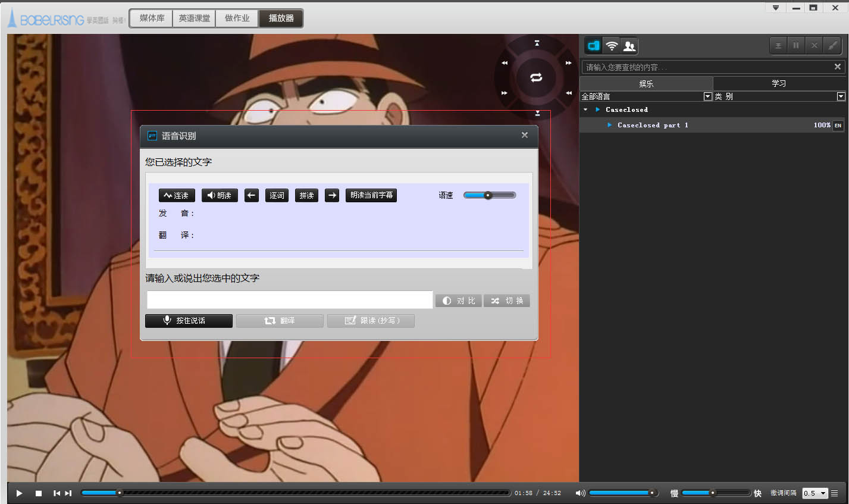The width and height of the screenshot is (849, 504).
Task: Click the 逐词 button
Action: pos(277,195)
